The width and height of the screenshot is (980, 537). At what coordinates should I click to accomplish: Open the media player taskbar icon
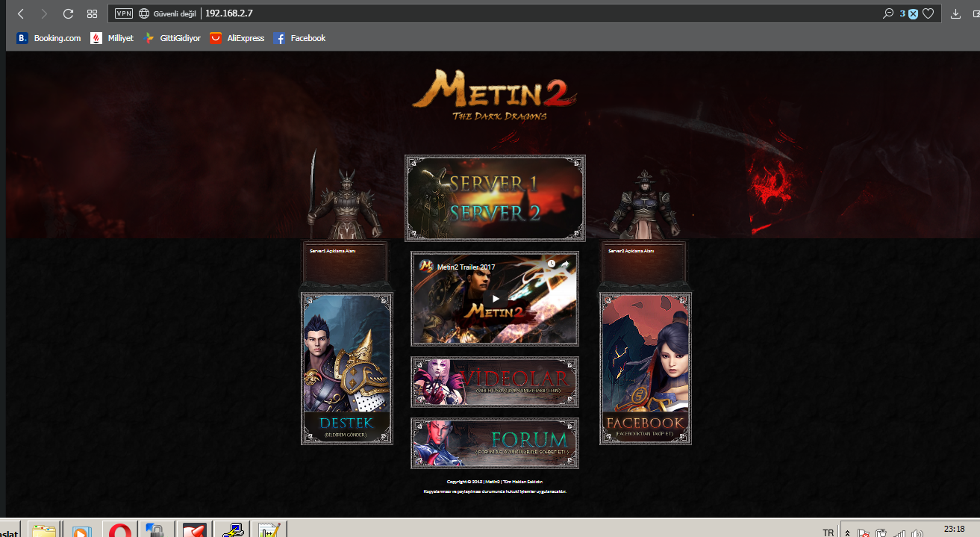(x=81, y=530)
